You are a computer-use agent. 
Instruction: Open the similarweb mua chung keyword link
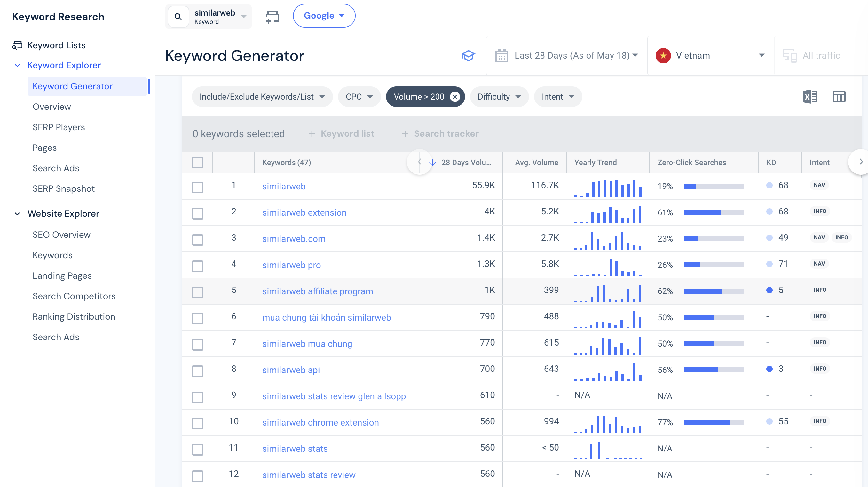(307, 344)
